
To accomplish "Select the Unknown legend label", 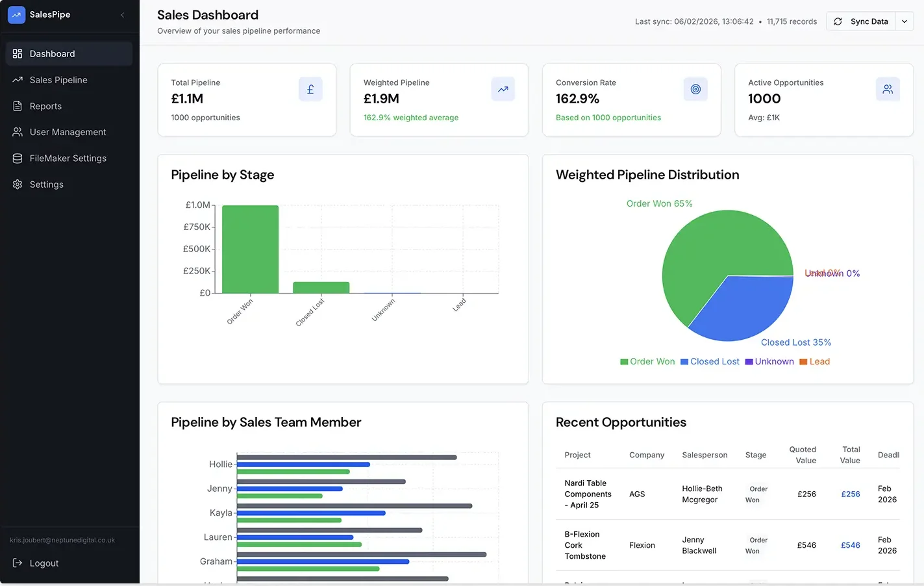I will click(775, 362).
